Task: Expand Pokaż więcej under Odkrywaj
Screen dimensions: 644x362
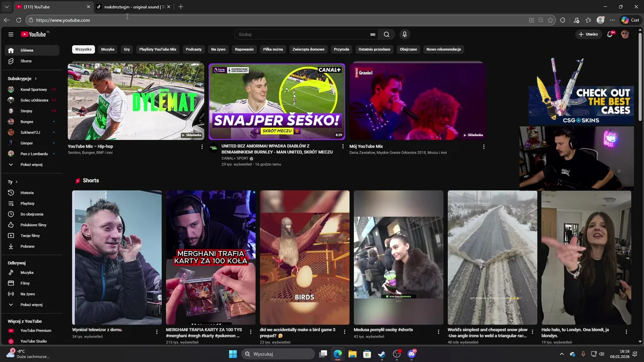Action: [32, 305]
